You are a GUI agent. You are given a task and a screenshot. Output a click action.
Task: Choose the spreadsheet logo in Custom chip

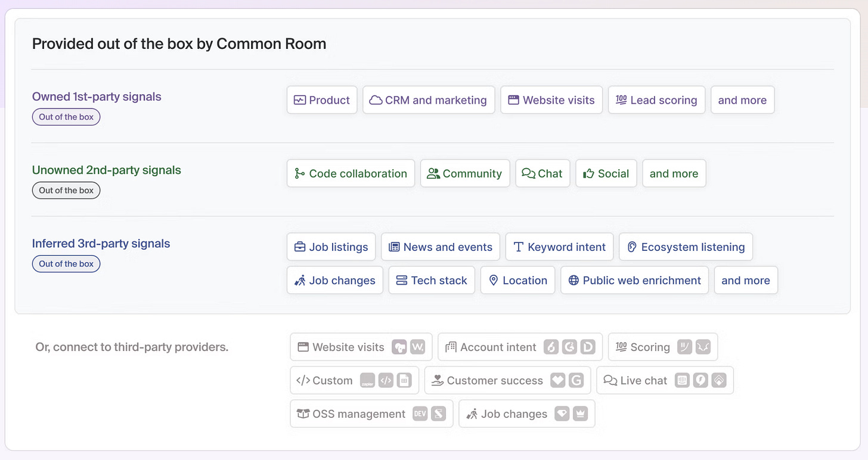point(404,380)
